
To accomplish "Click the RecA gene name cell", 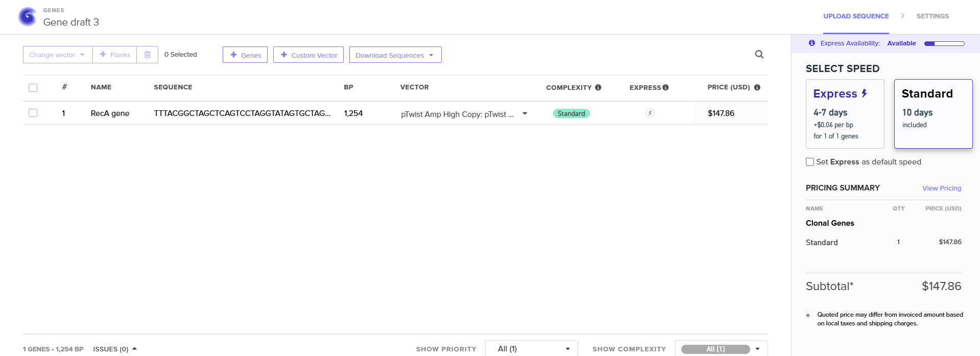I will click(110, 113).
